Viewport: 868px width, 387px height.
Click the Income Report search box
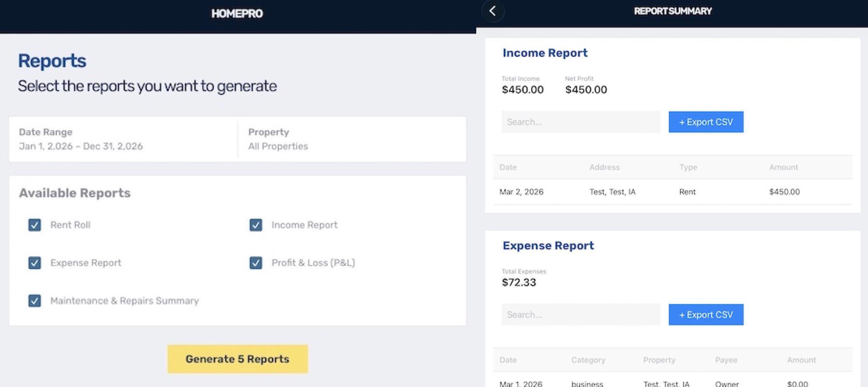pos(580,122)
